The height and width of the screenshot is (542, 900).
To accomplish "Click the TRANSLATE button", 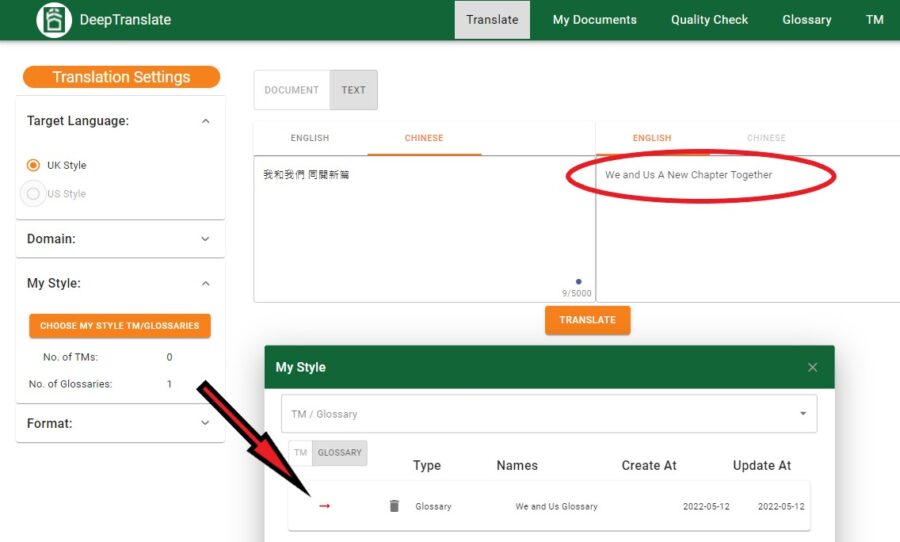I will point(587,320).
